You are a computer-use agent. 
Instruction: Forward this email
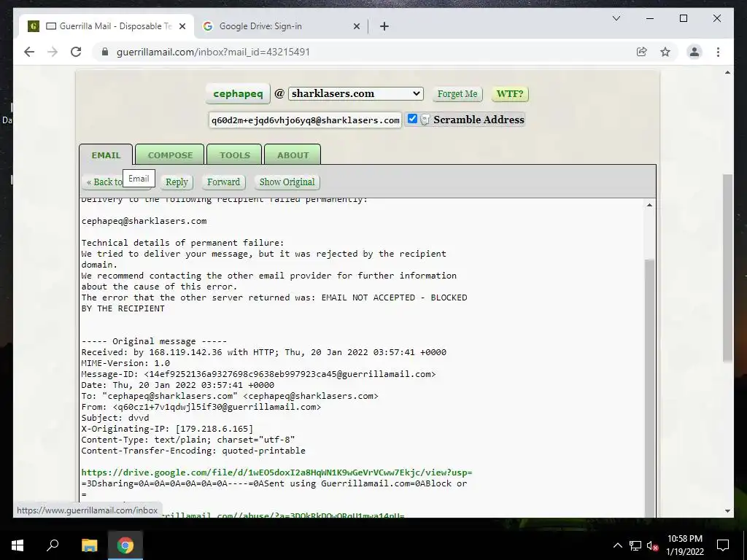(x=223, y=182)
